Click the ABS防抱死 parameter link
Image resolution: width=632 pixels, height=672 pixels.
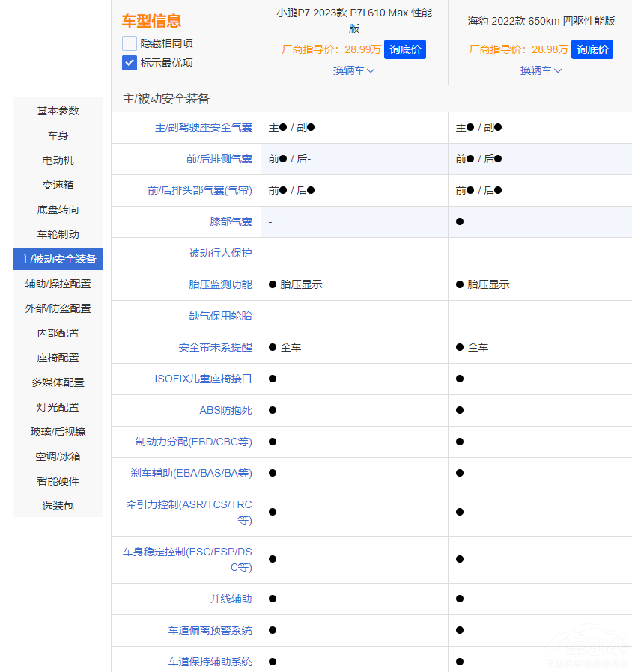pos(225,410)
